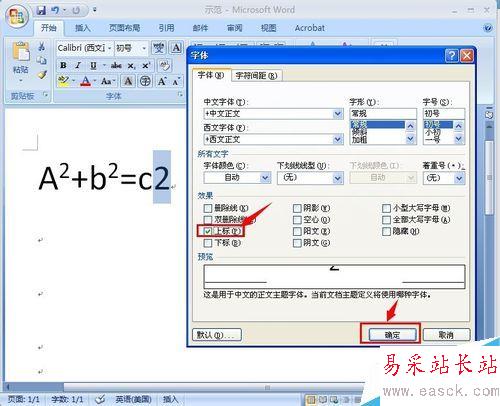Open highlight color dropdown arrow in ribbon

tap(73, 81)
